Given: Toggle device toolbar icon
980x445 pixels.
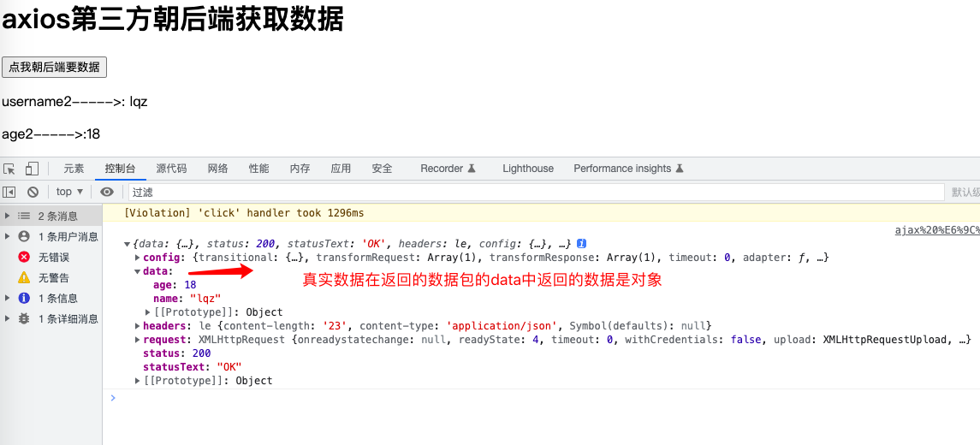Looking at the screenshot, I should 32,169.
